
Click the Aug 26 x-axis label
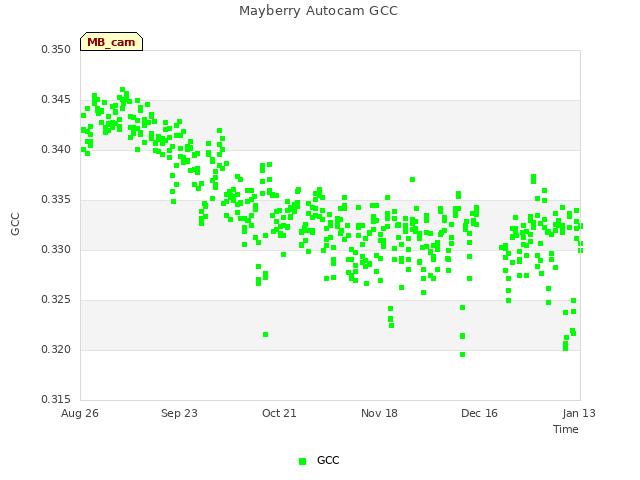tap(80, 413)
